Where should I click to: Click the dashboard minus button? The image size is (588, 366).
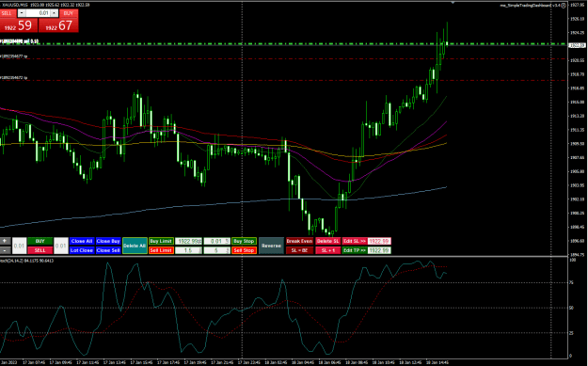[x=5, y=250]
